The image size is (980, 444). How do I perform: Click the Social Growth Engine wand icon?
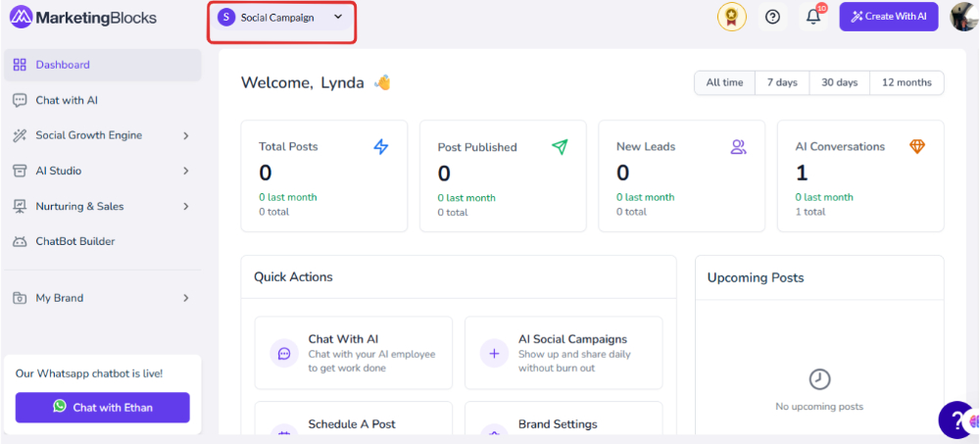coord(20,135)
